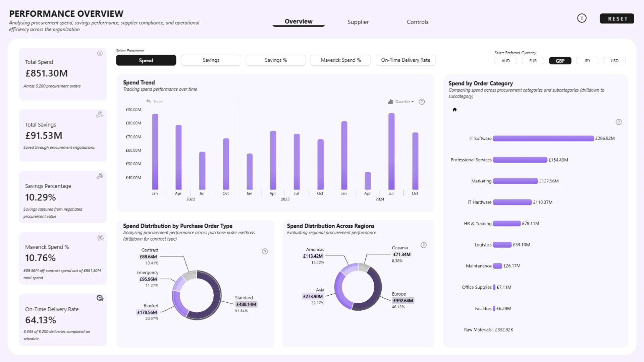The image size is (644, 362).
Task: Switch to the Overview tab
Action: coord(299,21)
